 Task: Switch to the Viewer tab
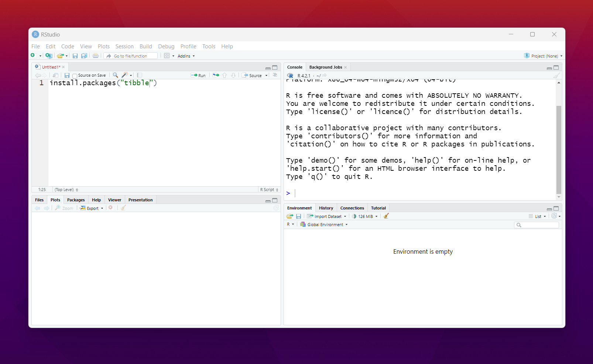pyautogui.click(x=114, y=200)
